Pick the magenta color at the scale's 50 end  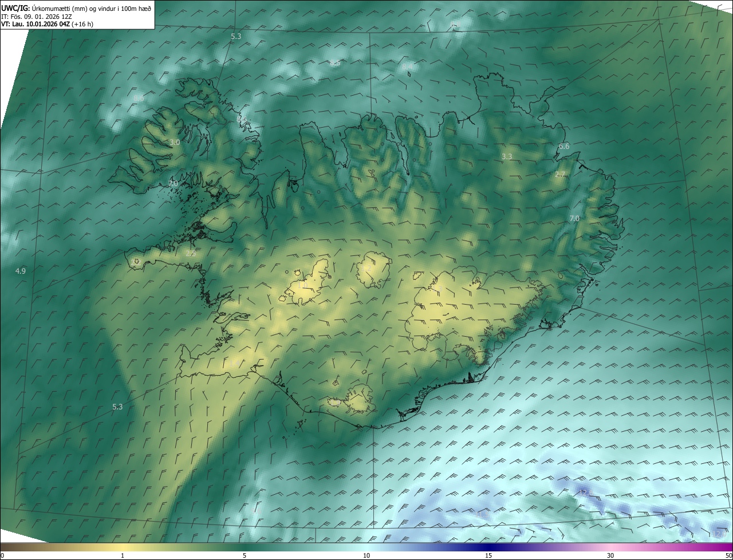point(730,547)
